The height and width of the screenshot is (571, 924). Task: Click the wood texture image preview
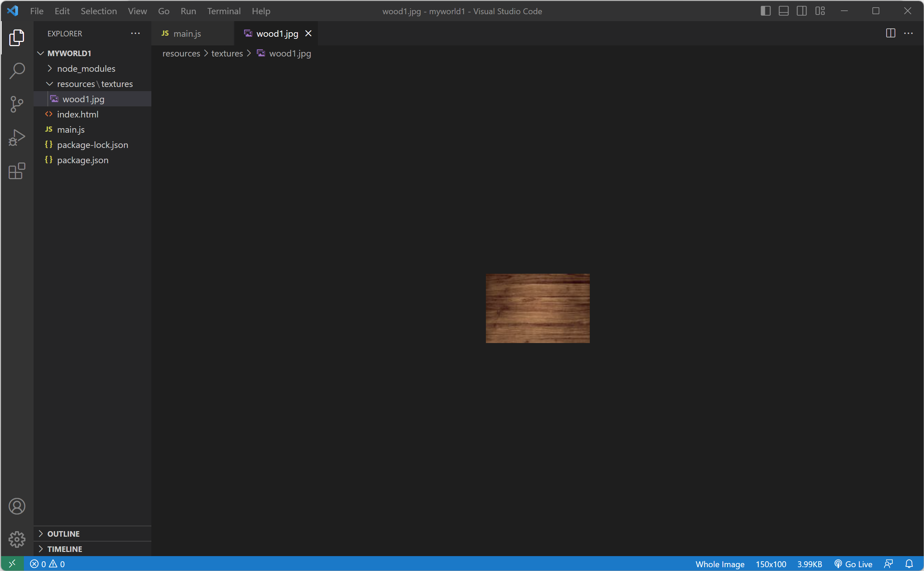tap(537, 308)
